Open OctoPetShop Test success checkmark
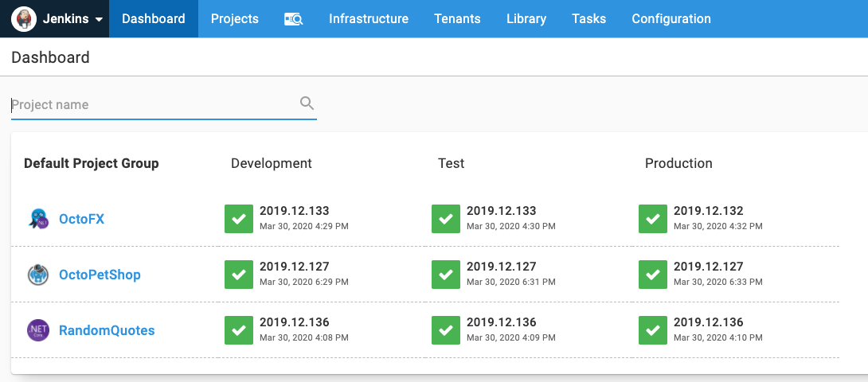This screenshot has width=868, height=382. click(x=446, y=275)
